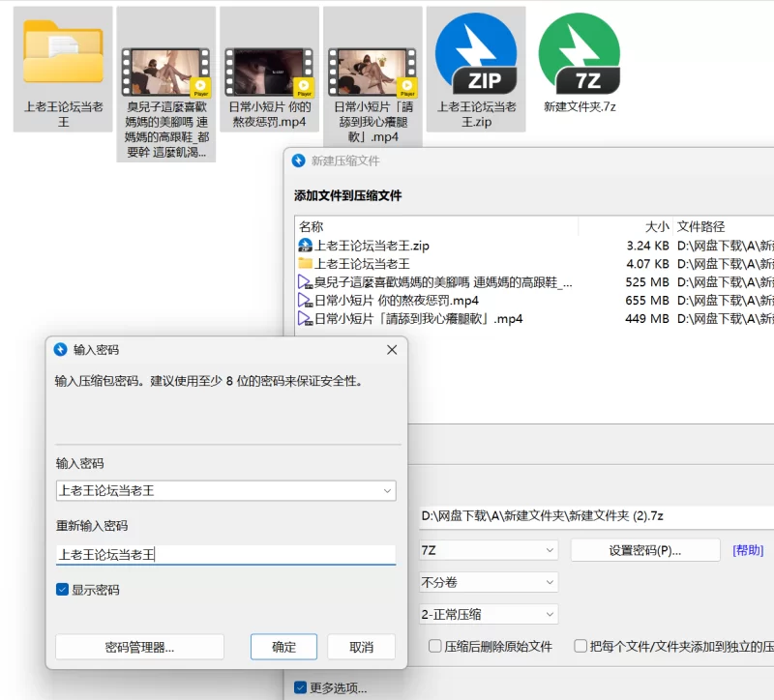774x700 pixels.
Task: Click the 449 MB size cell
Action: [647, 319]
